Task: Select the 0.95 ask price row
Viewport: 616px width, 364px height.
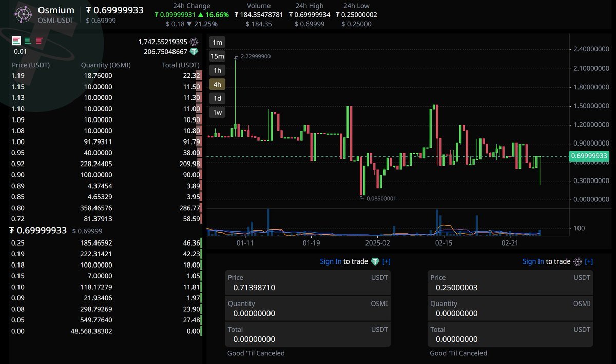Action: (x=107, y=153)
